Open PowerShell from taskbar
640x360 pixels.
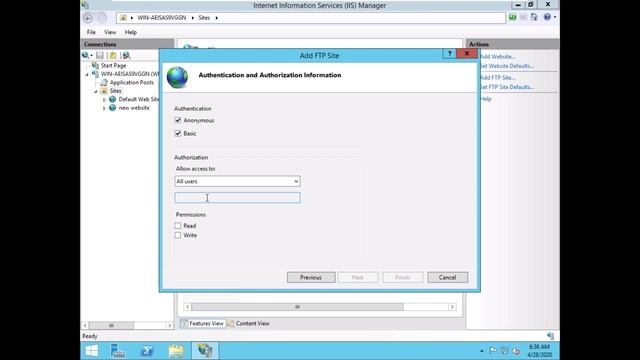147,351
